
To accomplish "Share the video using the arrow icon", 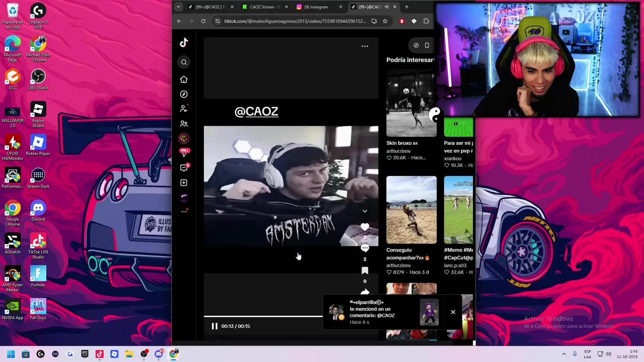I will pos(365,292).
